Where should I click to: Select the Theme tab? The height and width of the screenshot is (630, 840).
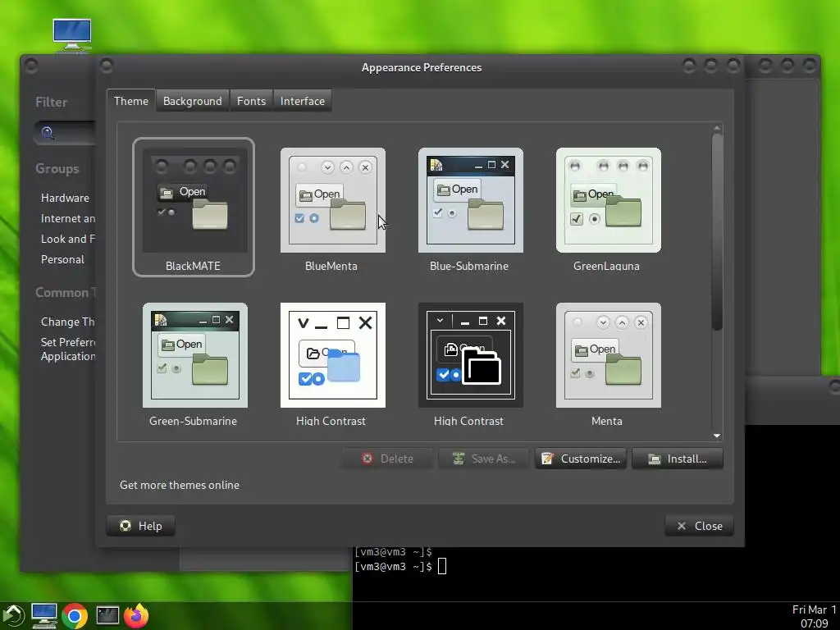(130, 101)
